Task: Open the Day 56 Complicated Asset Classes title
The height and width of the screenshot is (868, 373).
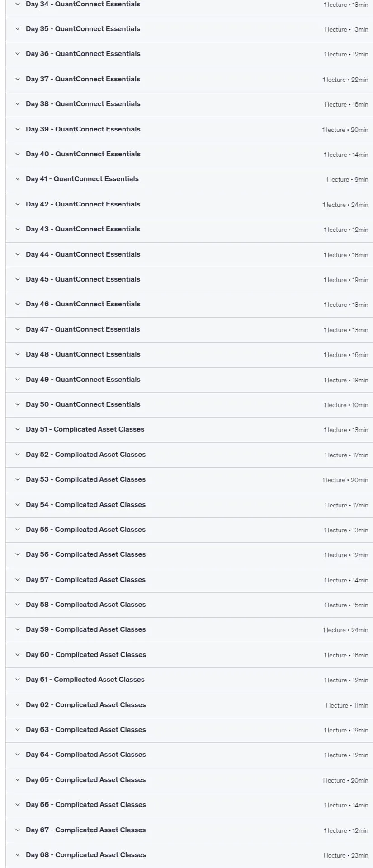Action: [86, 554]
